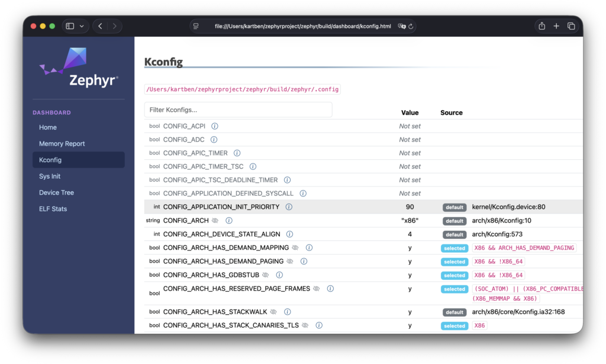Toggle the Safari sidebar button

tap(70, 26)
